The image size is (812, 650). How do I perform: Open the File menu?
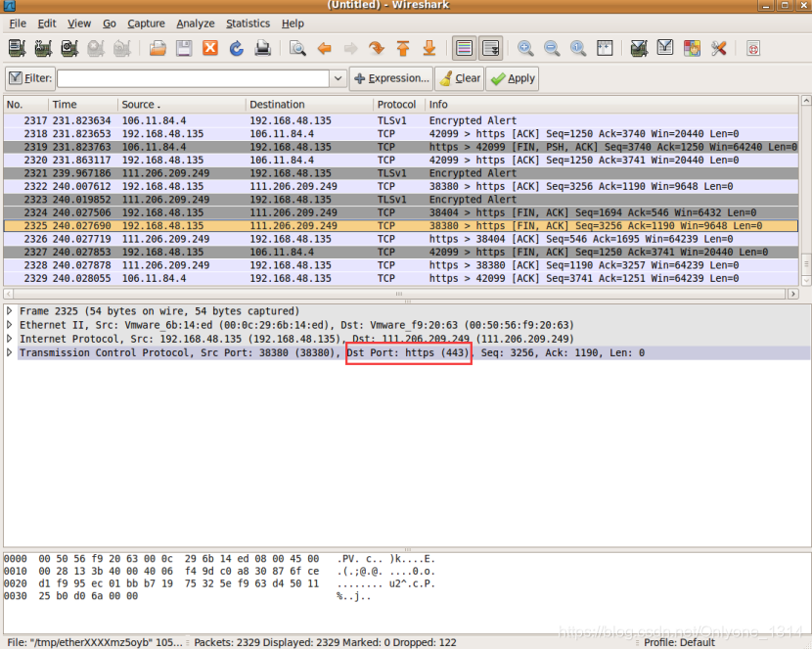[x=18, y=23]
